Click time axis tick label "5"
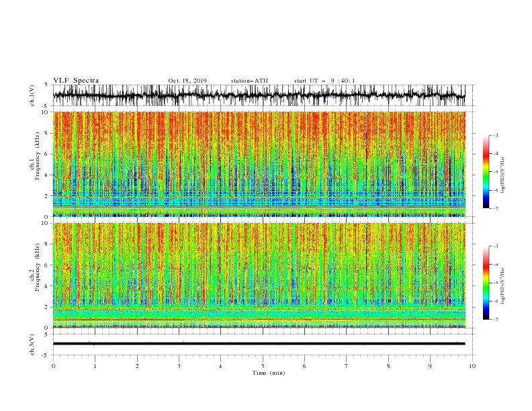 click(x=263, y=366)
